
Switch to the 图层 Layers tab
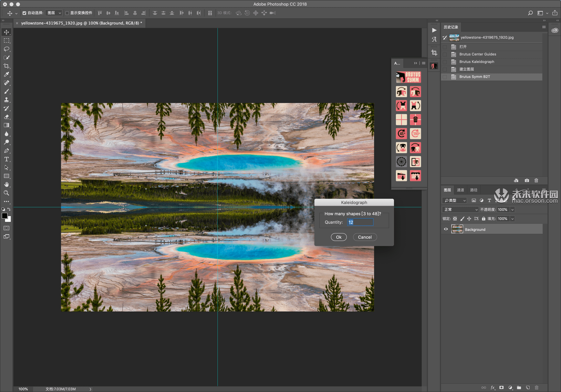[447, 190]
